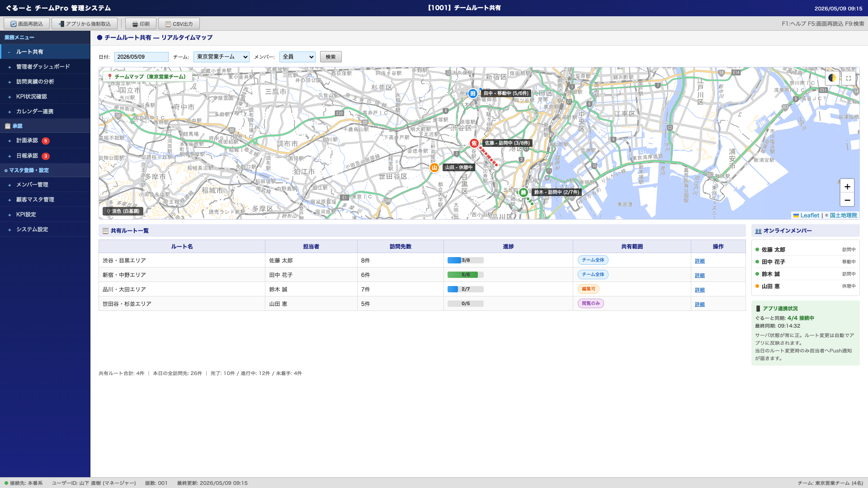Select ルート共有 in the sidebar menu

click(45, 52)
